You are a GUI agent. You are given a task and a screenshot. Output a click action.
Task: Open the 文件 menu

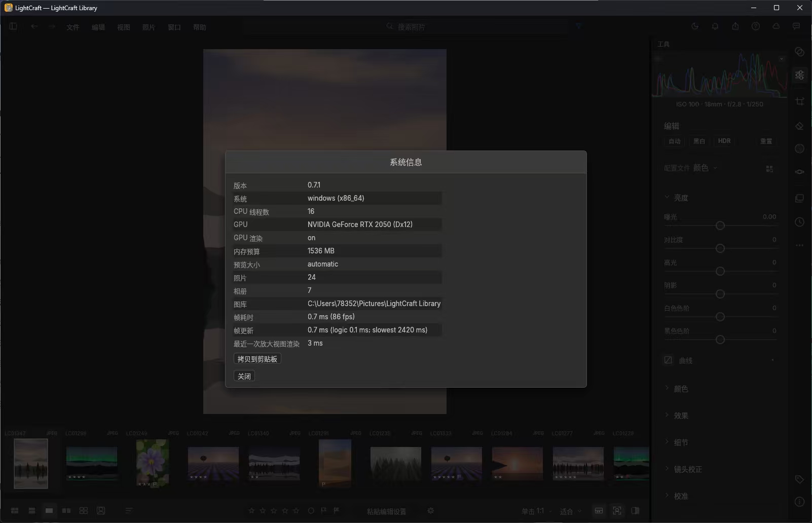pyautogui.click(x=73, y=27)
